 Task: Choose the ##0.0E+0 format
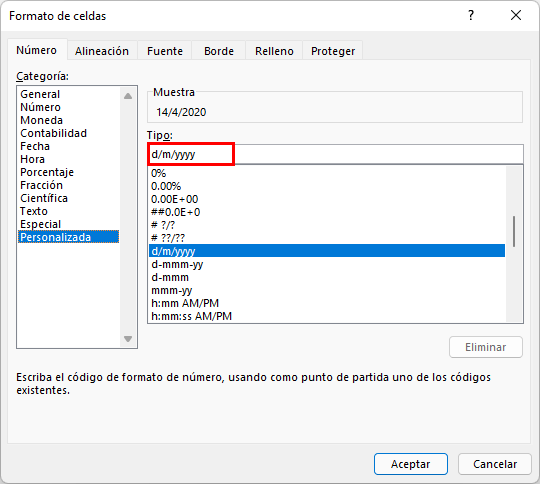click(327, 212)
